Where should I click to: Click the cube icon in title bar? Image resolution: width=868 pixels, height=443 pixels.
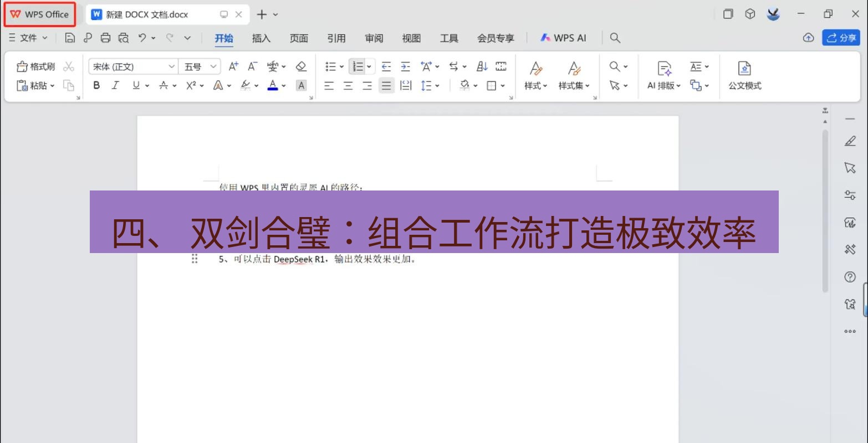click(x=750, y=14)
